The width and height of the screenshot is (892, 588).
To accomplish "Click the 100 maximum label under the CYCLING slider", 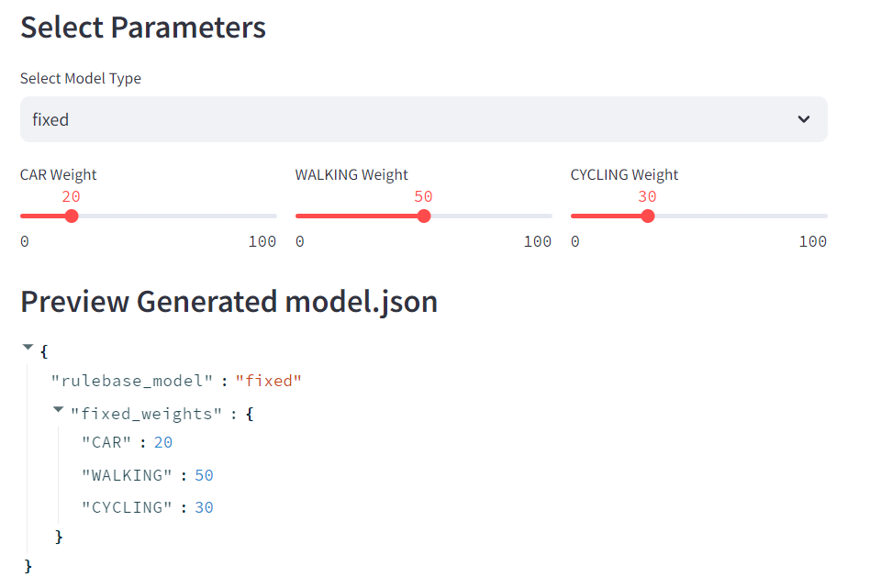I will 812,242.
